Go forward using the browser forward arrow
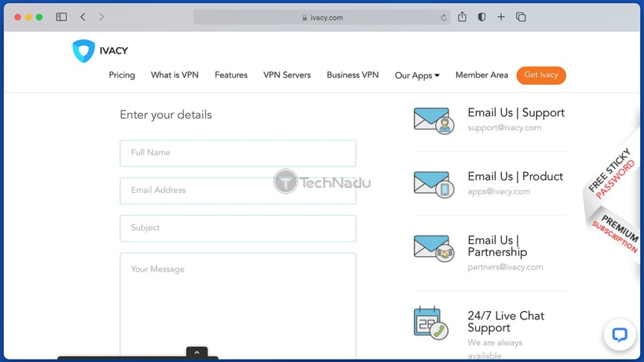The image size is (644, 362). coord(101,17)
